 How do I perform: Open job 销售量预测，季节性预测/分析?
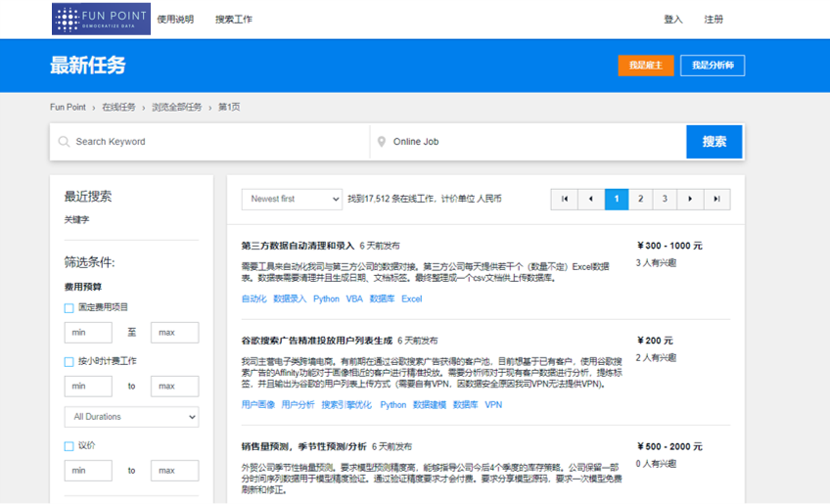[303, 446]
